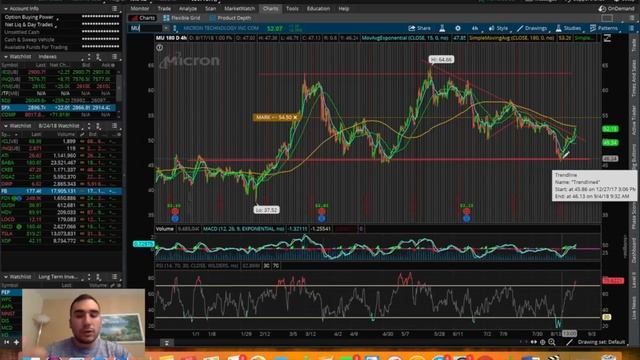Click the Volume subgraph label
640x360 pixels.
click(164, 229)
